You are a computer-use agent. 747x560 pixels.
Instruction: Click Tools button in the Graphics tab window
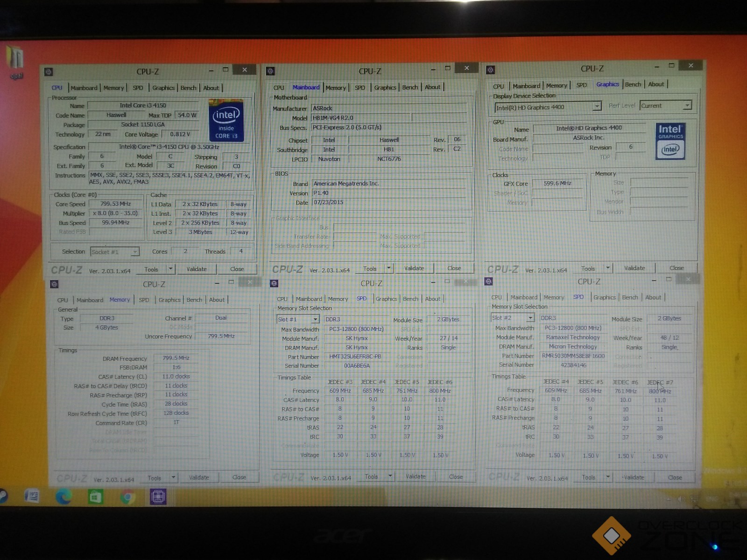point(588,268)
